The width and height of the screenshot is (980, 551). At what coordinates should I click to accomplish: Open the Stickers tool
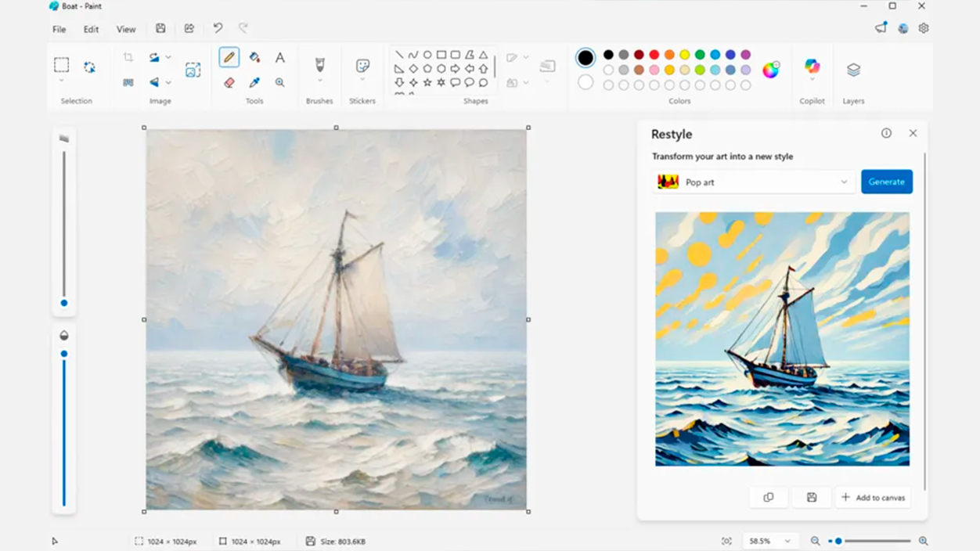[x=362, y=69]
